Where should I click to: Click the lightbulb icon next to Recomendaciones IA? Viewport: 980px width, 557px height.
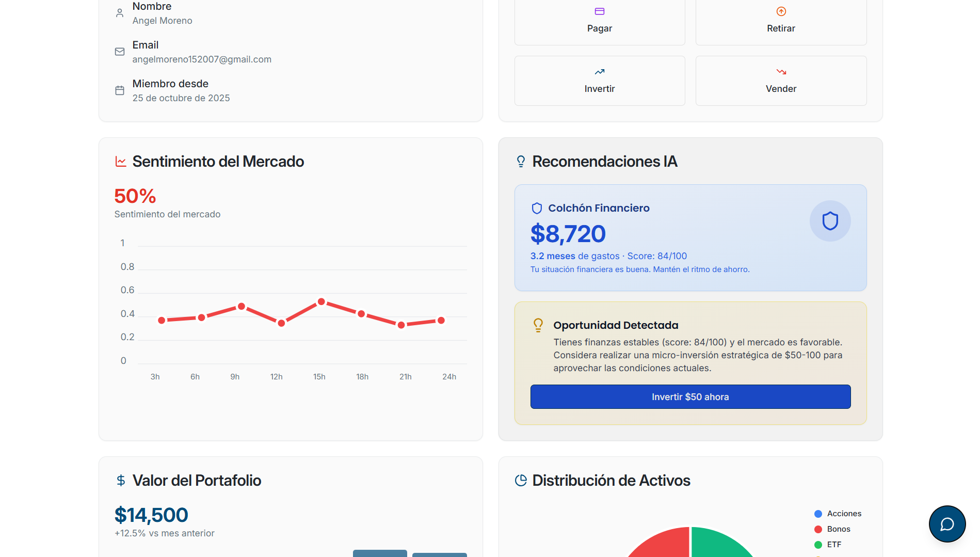(521, 162)
